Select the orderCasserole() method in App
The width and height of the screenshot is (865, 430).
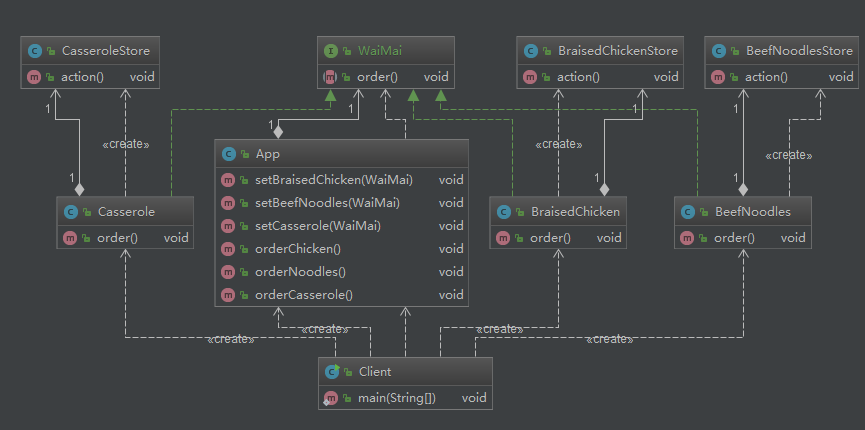tap(304, 295)
